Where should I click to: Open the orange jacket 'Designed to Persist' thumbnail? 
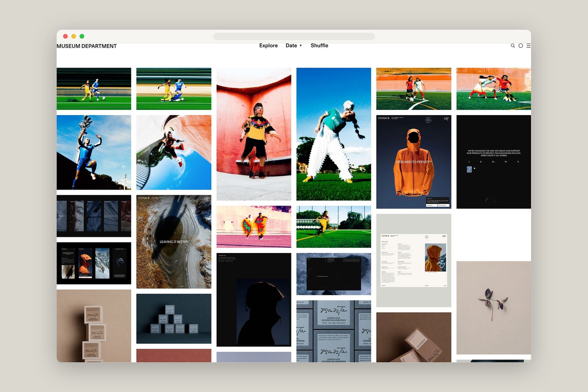(x=414, y=162)
